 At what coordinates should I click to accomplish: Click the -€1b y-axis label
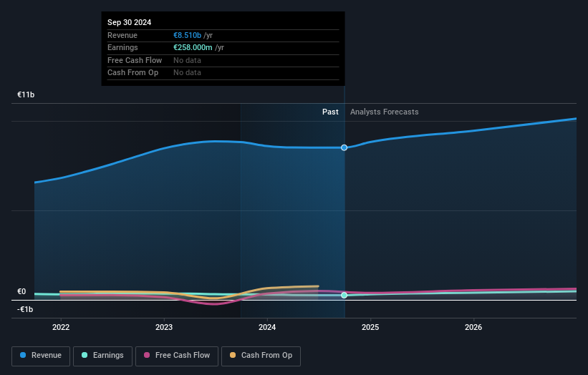[x=25, y=309]
